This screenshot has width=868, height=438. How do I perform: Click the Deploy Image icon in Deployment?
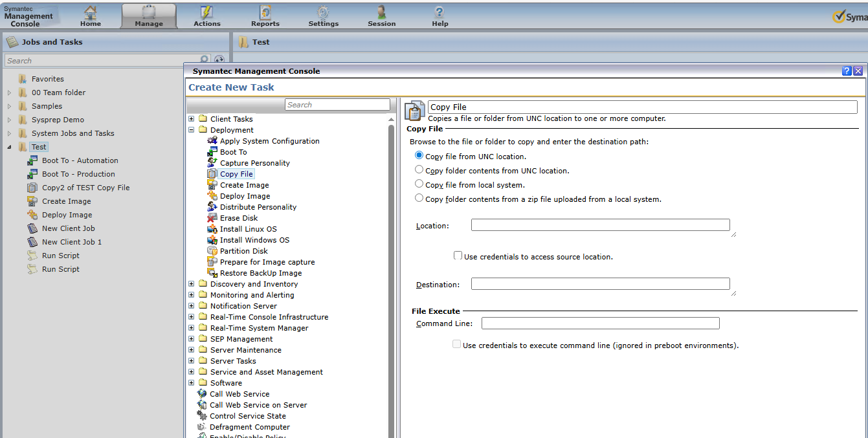(212, 196)
